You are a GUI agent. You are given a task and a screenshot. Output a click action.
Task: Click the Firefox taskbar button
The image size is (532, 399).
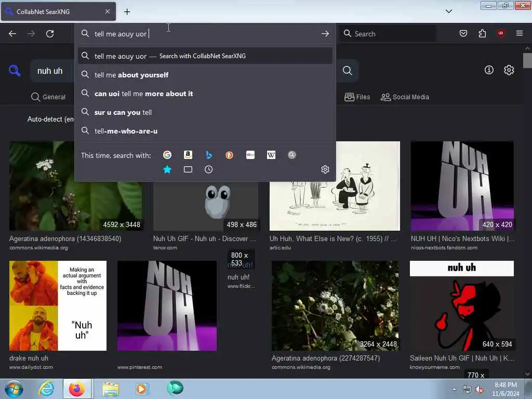77,389
